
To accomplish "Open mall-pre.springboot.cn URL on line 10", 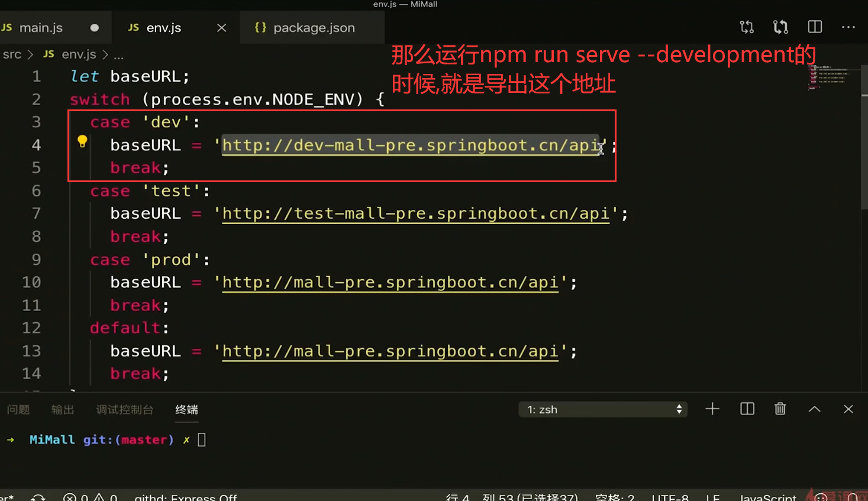I will coord(390,283).
